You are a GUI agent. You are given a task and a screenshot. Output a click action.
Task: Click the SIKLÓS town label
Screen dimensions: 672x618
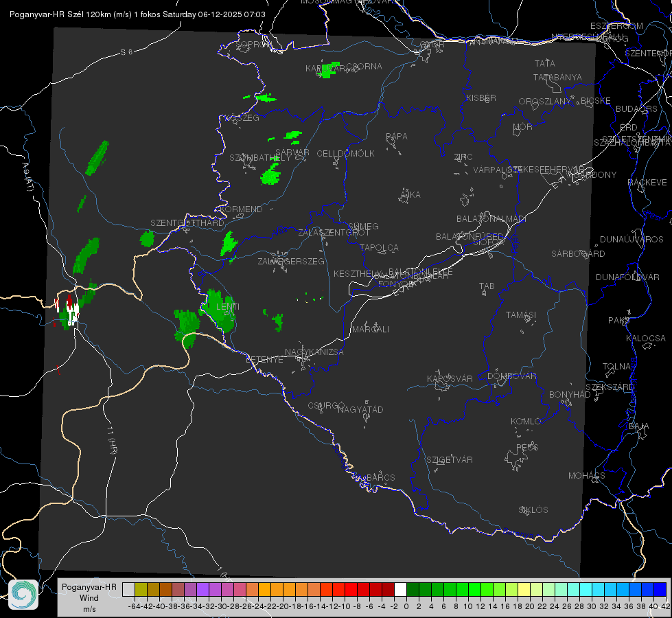(533, 510)
